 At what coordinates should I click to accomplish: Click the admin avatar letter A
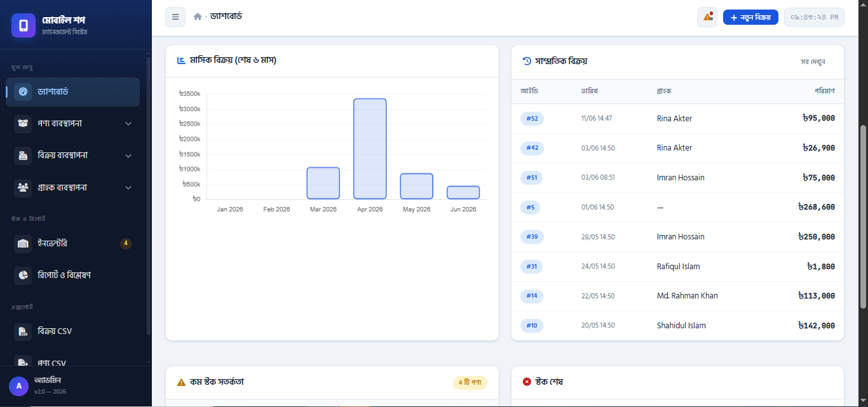[18, 386]
